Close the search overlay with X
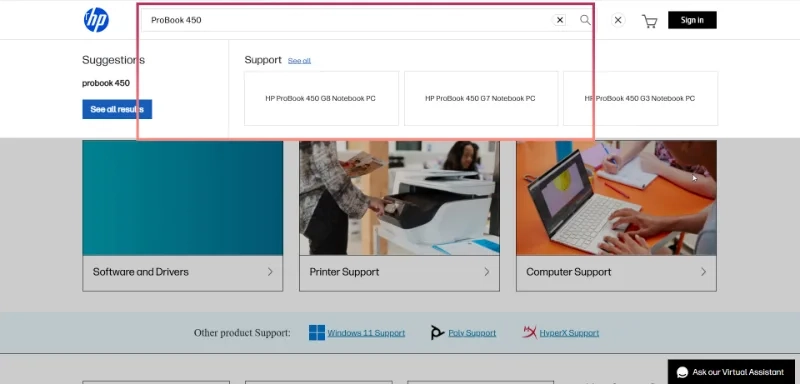The width and height of the screenshot is (800, 384). pyautogui.click(x=618, y=20)
